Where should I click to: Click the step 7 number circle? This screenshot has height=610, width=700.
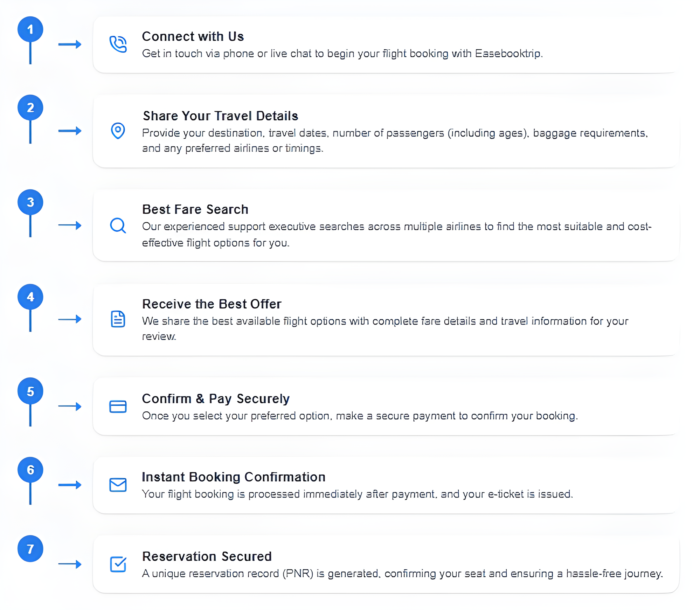[30, 549]
